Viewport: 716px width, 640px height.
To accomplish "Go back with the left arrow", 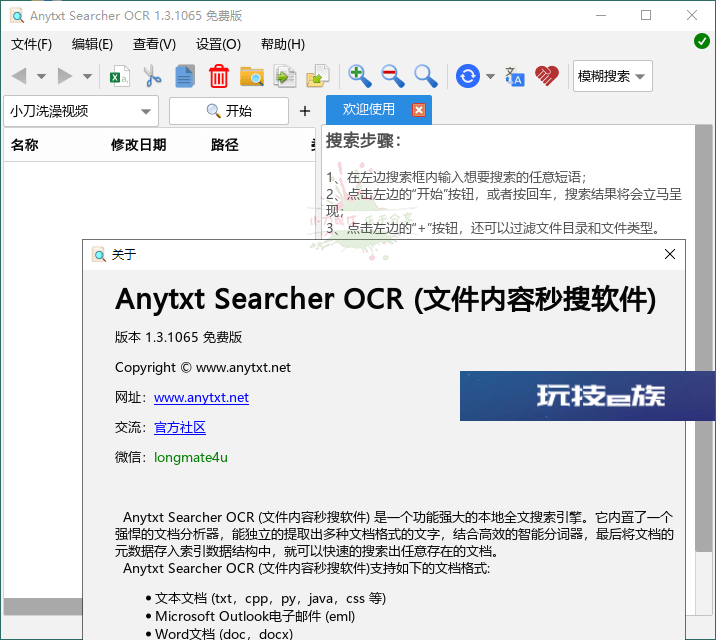I will (19, 76).
